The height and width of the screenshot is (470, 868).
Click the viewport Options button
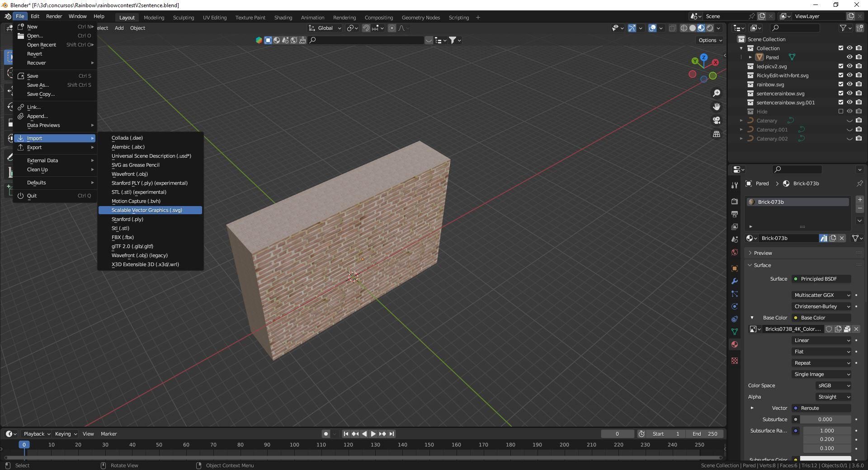click(710, 40)
